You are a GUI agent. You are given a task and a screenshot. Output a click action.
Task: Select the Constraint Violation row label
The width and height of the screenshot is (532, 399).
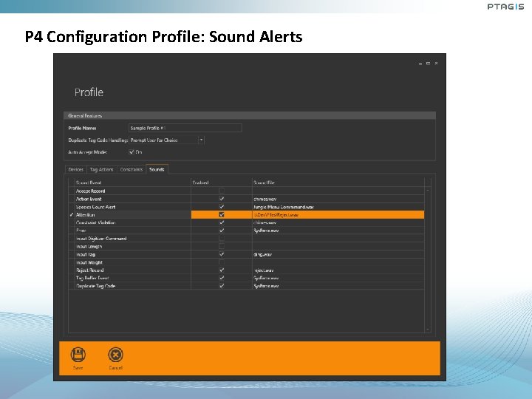tap(95, 222)
